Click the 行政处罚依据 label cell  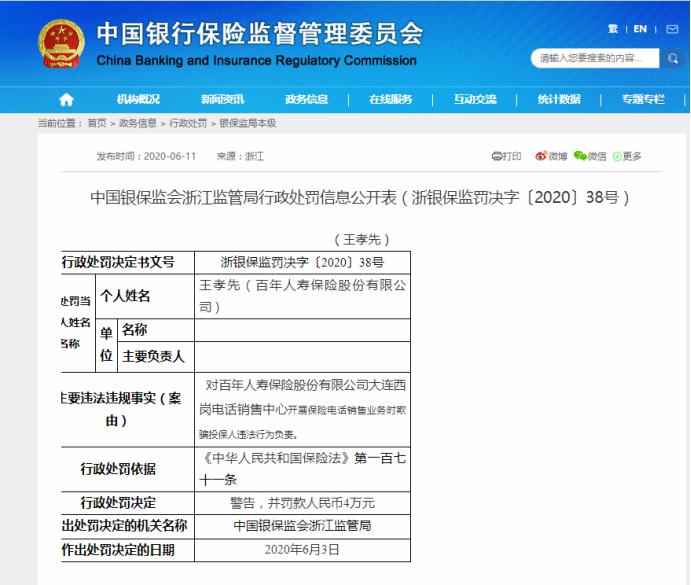[x=128, y=469]
